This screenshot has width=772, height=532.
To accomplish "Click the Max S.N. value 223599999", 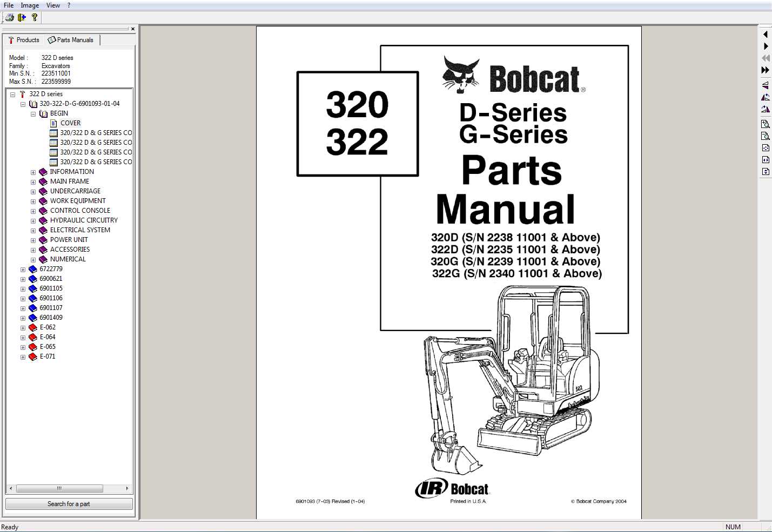I will pyautogui.click(x=56, y=82).
